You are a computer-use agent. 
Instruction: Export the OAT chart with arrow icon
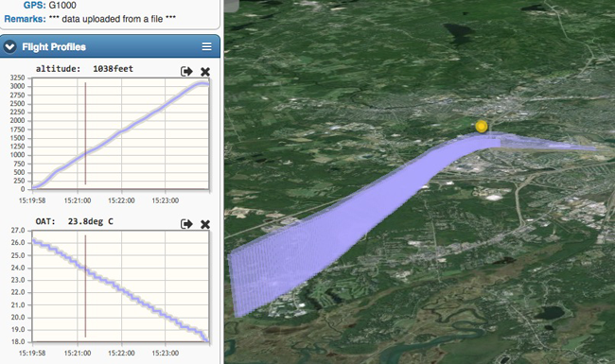[186, 224]
